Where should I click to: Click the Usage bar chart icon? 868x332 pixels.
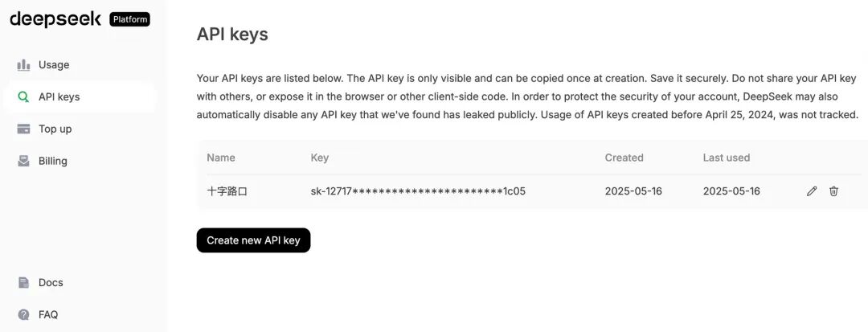pyautogui.click(x=23, y=65)
